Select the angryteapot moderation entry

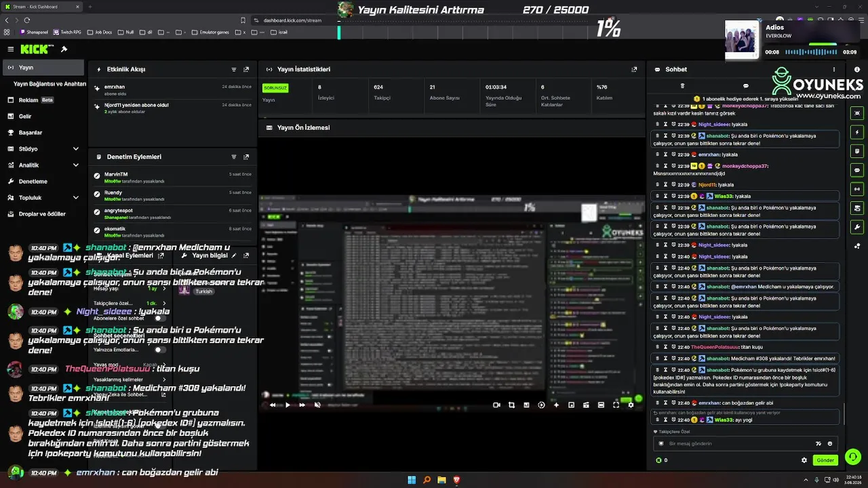click(x=173, y=213)
